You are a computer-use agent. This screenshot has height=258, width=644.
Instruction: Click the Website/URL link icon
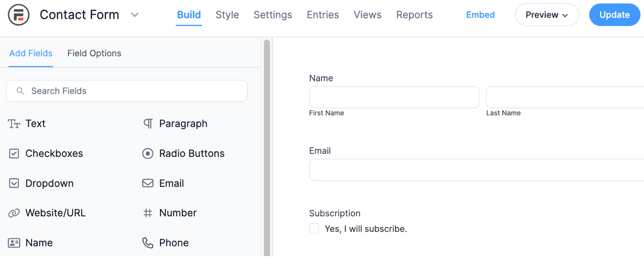pyautogui.click(x=14, y=213)
